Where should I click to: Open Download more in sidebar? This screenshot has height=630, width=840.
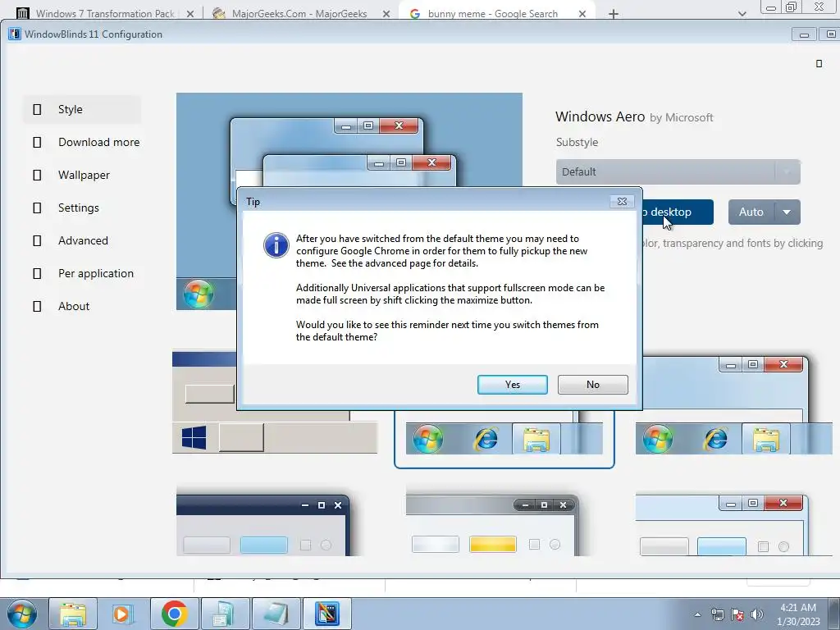click(82, 142)
